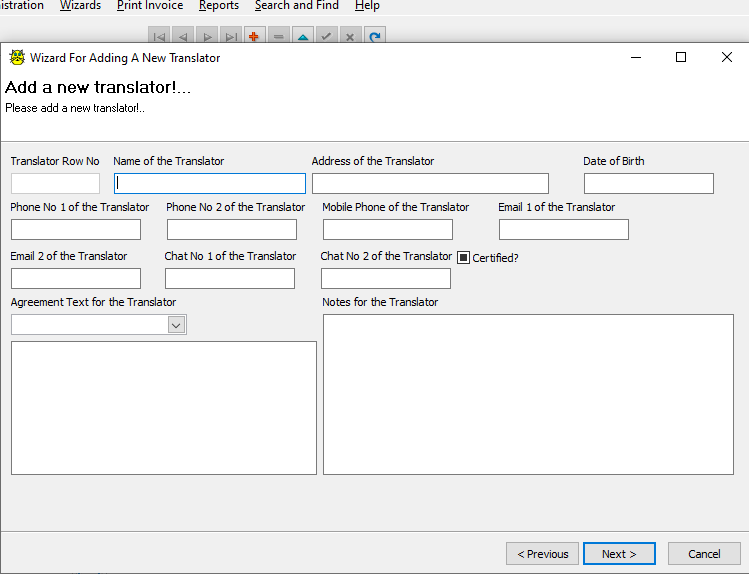This screenshot has height=575, width=749.
Task: Open the Wizards menu
Action: (80, 5)
